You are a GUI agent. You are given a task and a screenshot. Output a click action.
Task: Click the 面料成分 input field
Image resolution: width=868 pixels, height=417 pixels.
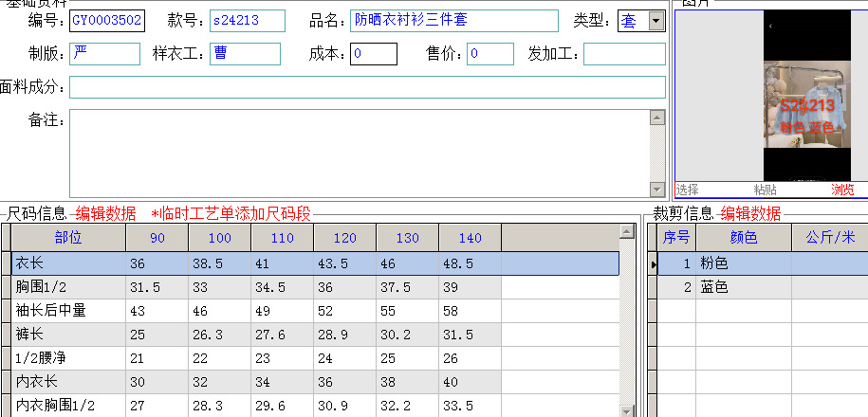coord(367,87)
